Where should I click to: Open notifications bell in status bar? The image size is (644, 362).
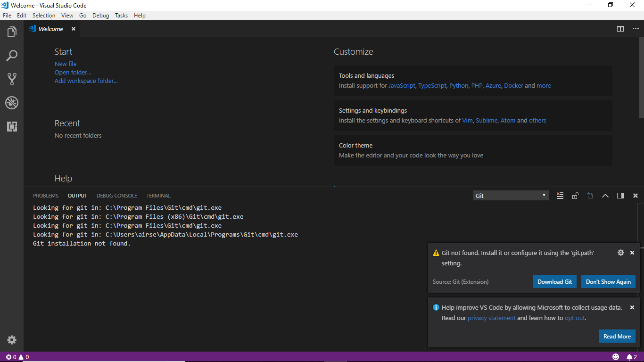pos(631,357)
